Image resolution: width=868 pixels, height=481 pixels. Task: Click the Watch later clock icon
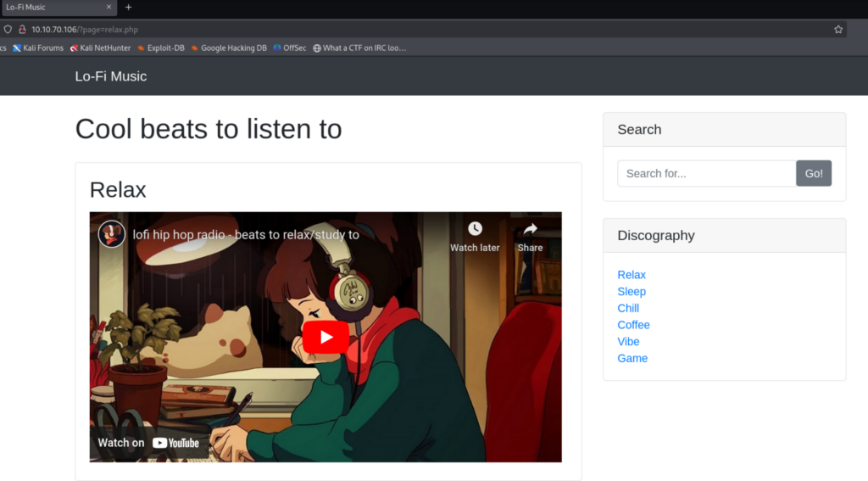[x=475, y=229]
